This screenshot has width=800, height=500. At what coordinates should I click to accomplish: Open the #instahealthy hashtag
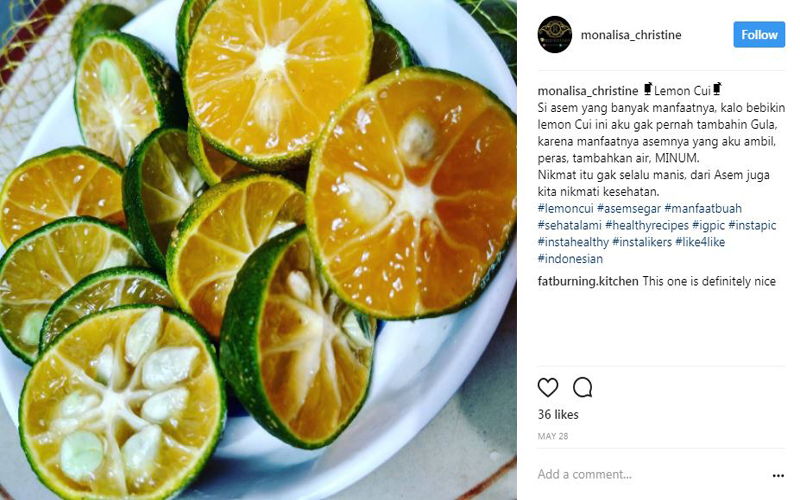[573, 242]
